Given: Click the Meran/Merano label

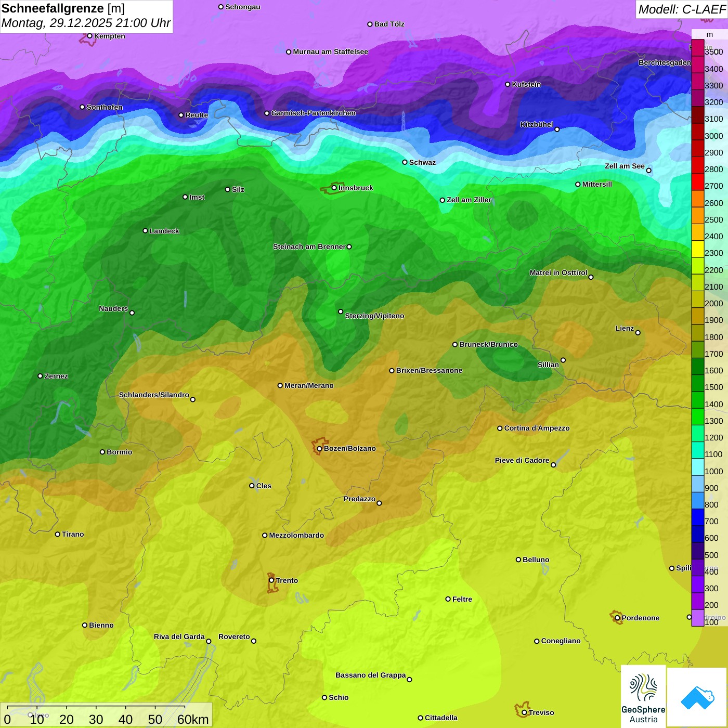Looking at the screenshot, I should [x=309, y=385].
